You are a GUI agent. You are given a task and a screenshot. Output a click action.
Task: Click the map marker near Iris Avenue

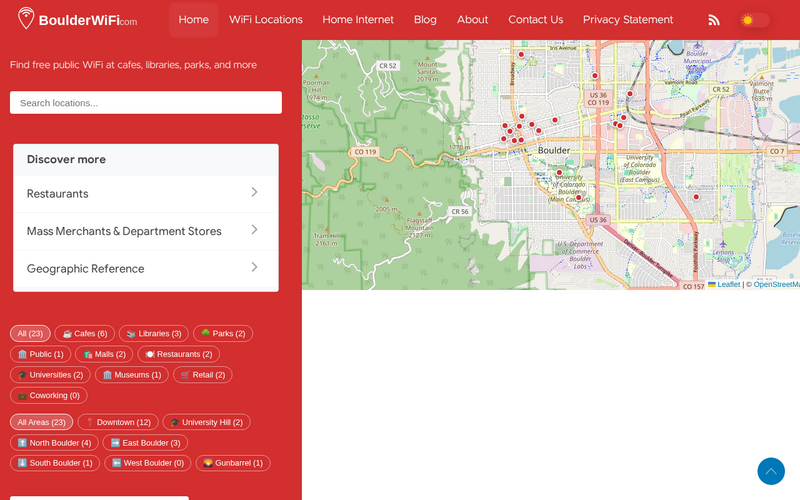521,54
